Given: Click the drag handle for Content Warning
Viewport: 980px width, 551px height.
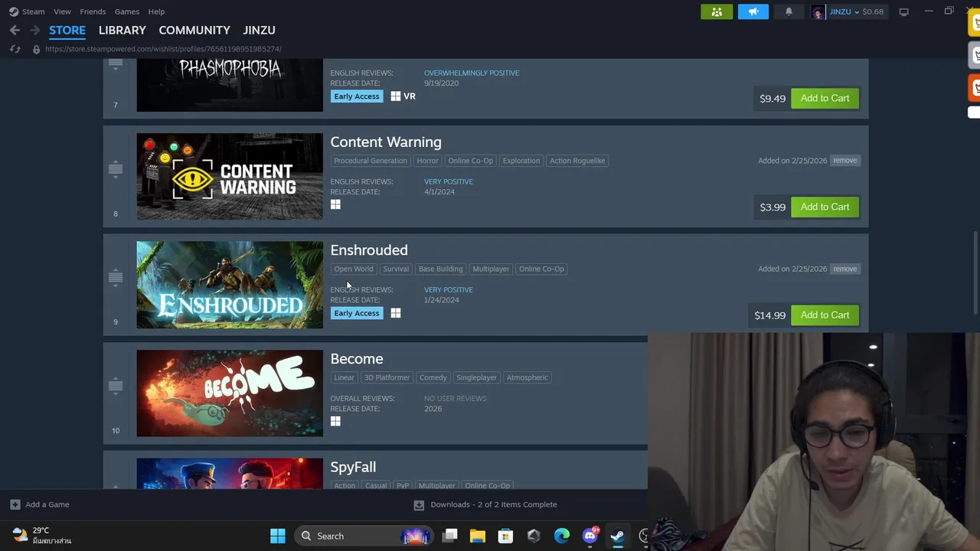Looking at the screenshot, I should pyautogui.click(x=116, y=168).
